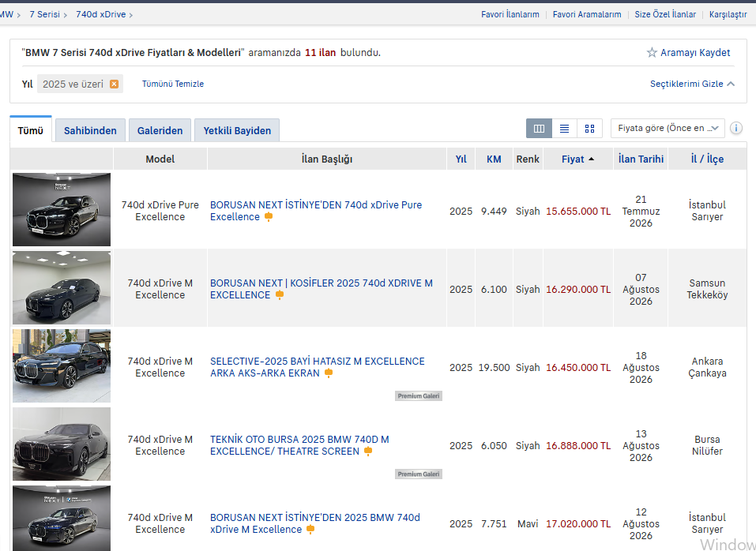
Task: Click the 19.500 KM value
Action: point(494,368)
